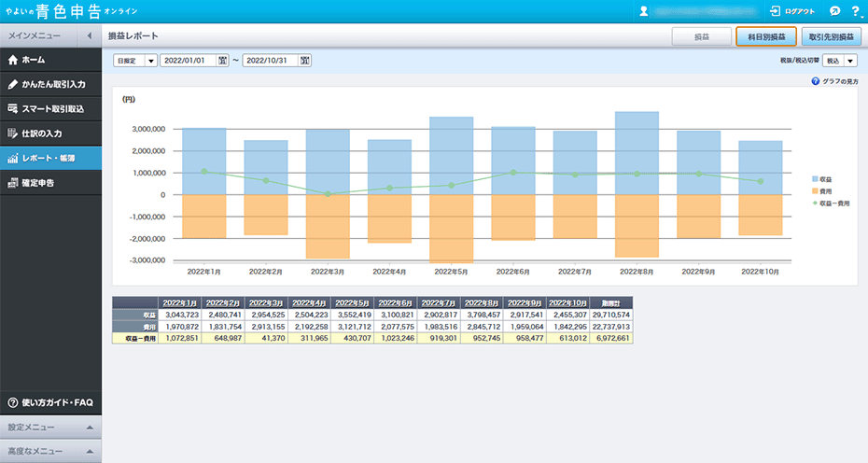Screen dimensions: 868x463
Task: Switch to the 損益 tab
Action: coord(702,36)
